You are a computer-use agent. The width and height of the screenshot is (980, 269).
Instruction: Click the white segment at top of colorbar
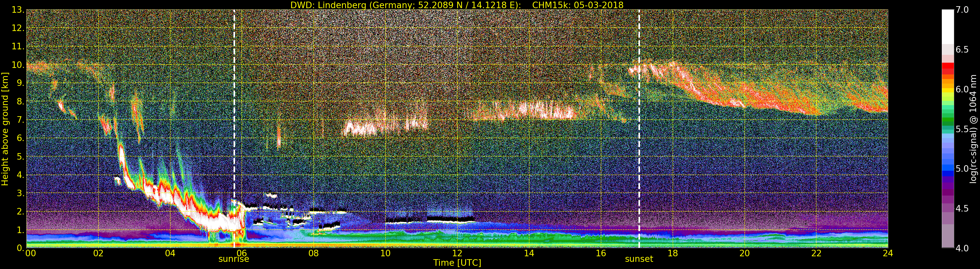[x=948, y=27]
